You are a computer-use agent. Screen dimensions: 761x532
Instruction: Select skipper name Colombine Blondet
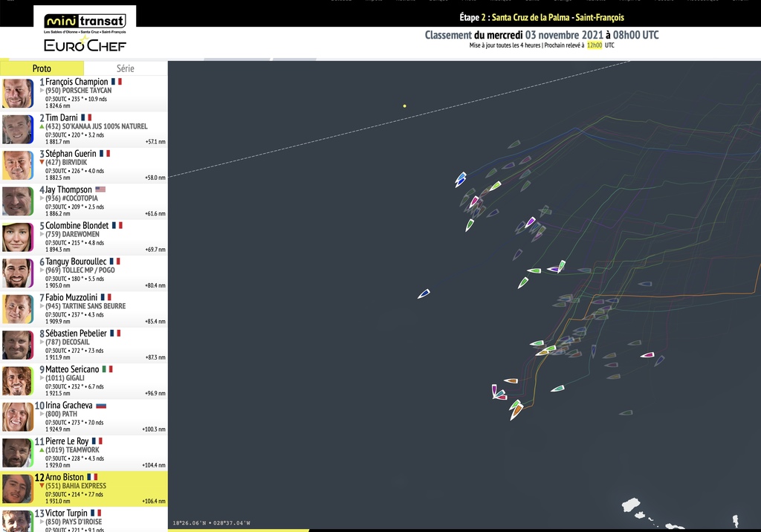[77, 225]
